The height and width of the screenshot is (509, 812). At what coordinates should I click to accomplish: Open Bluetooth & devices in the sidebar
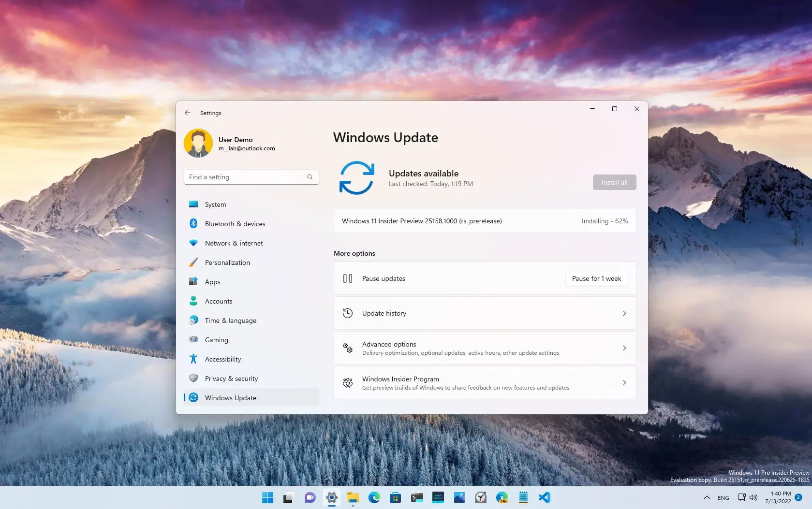click(251, 224)
